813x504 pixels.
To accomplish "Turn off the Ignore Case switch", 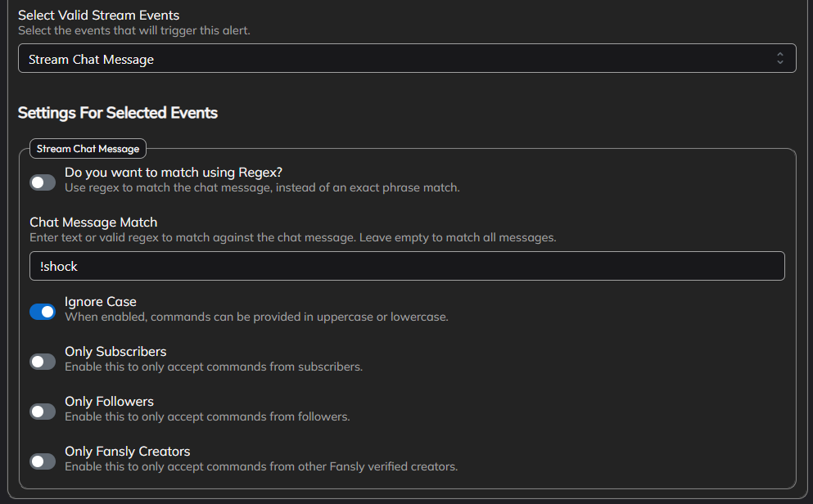I will click(43, 312).
